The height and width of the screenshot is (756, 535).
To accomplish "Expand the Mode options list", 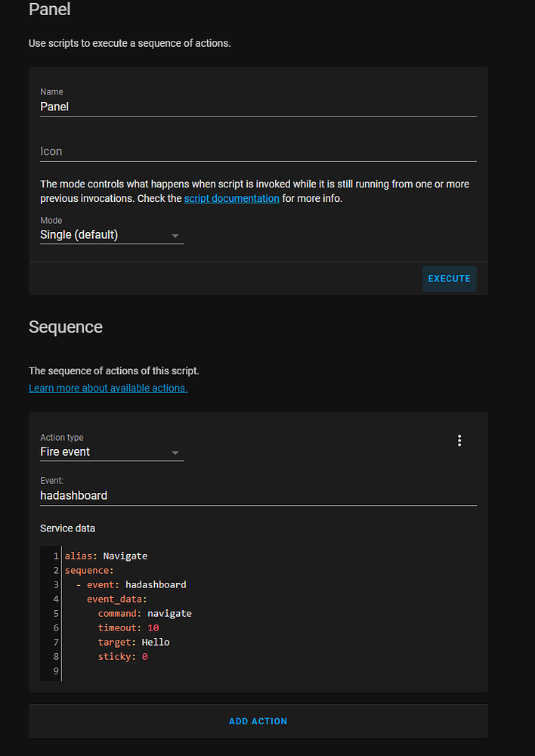I will [x=112, y=234].
